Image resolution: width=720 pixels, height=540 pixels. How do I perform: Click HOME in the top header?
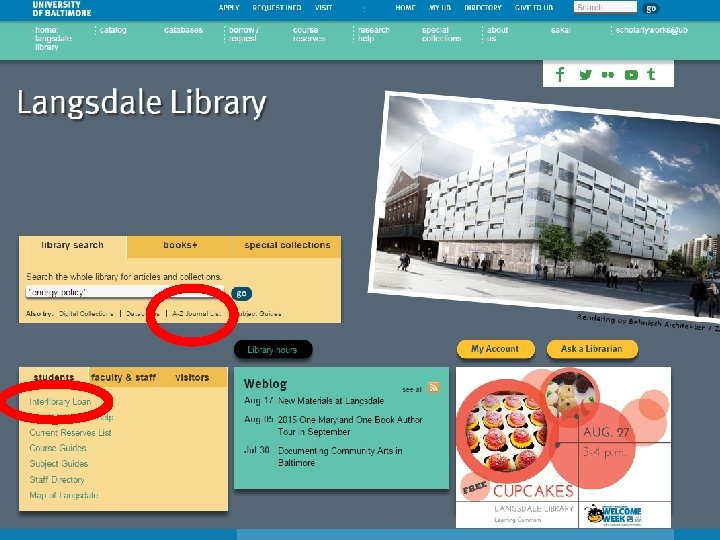point(405,8)
